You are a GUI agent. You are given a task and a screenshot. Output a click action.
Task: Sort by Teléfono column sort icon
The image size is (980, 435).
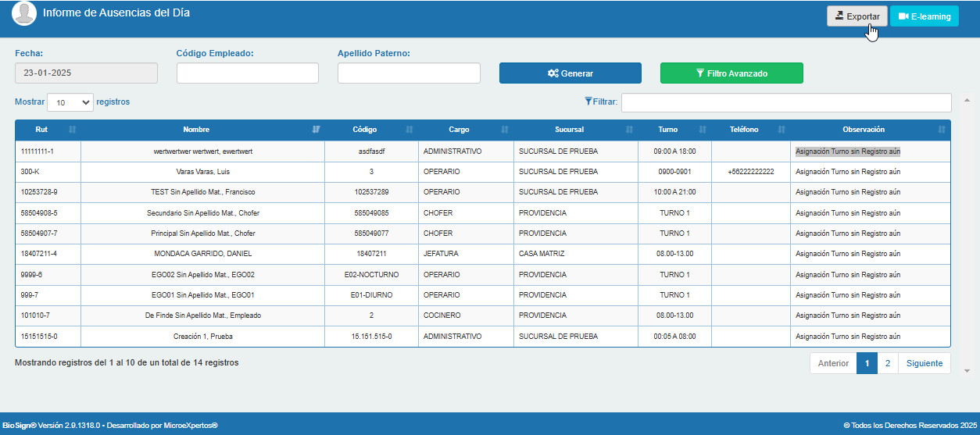point(781,130)
